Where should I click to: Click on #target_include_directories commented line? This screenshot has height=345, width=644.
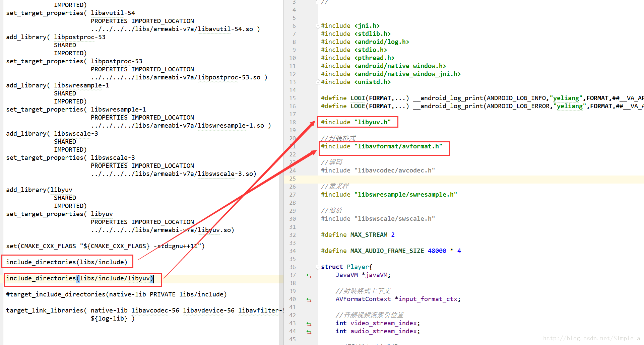tap(116, 294)
